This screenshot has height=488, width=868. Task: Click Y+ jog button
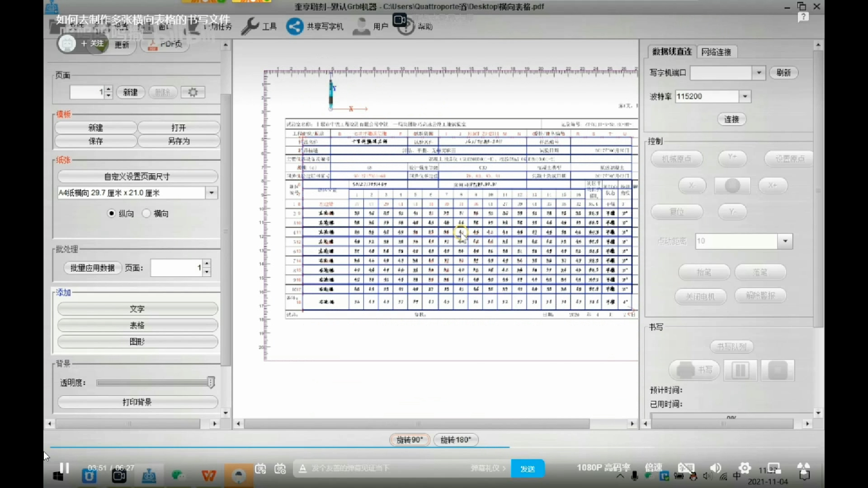[732, 158]
